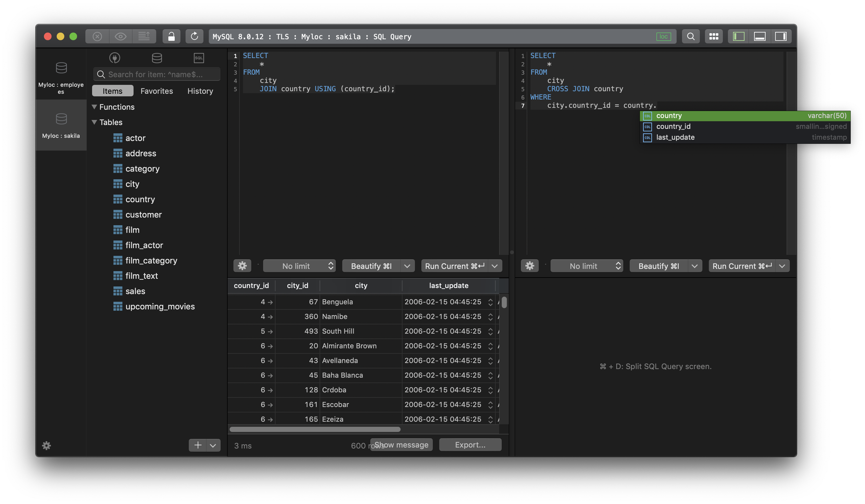This screenshot has width=865, height=504.
Task: Open Run Current dropdown arrow in right editor
Action: tap(782, 266)
